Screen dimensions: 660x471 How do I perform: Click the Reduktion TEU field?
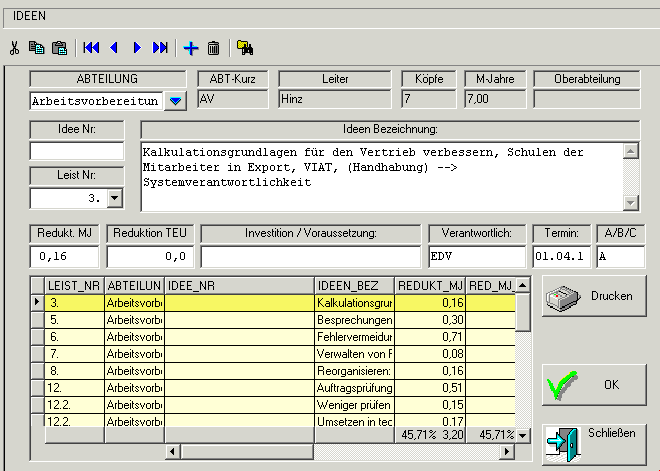point(150,256)
